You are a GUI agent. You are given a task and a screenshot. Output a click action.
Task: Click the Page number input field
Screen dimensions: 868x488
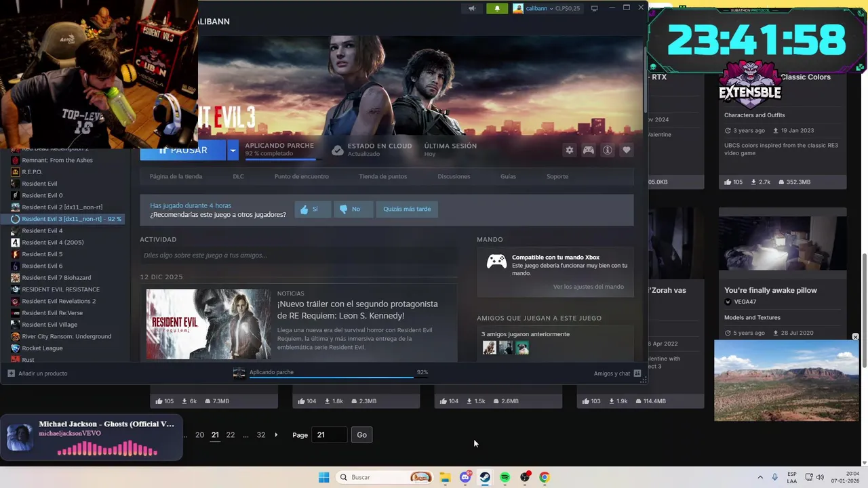pyautogui.click(x=330, y=435)
